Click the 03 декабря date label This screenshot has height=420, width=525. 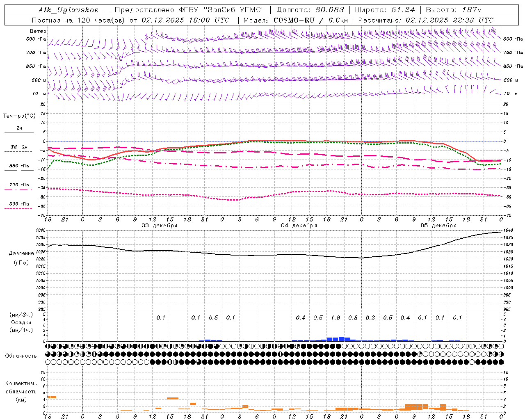(x=160, y=226)
